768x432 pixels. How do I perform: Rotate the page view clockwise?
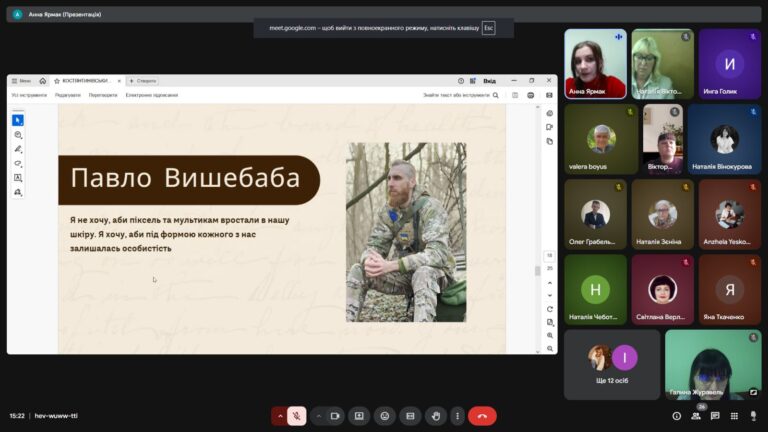pyautogui.click(x=550, y=309)
